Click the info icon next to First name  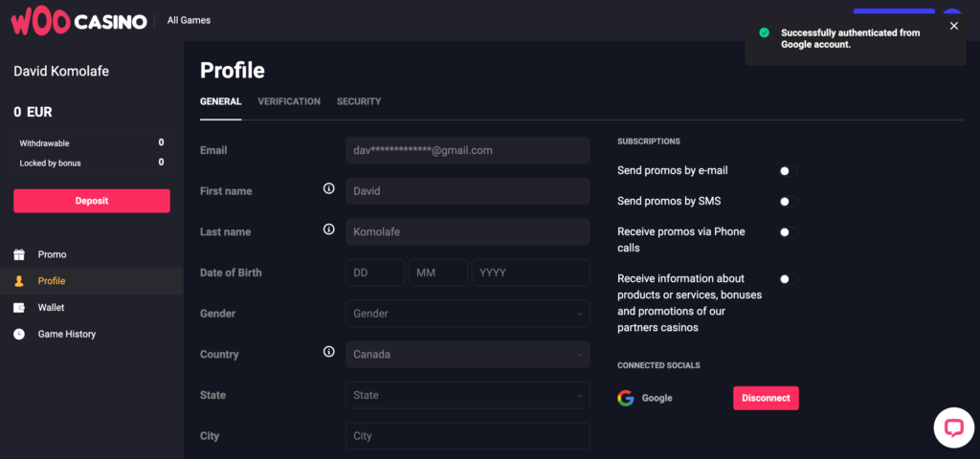pyautogui.click(x=329, y=188)
